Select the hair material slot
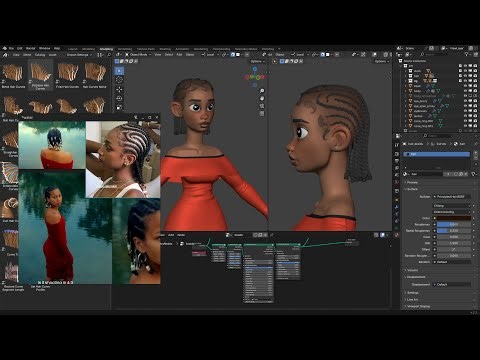 [437, 154]
